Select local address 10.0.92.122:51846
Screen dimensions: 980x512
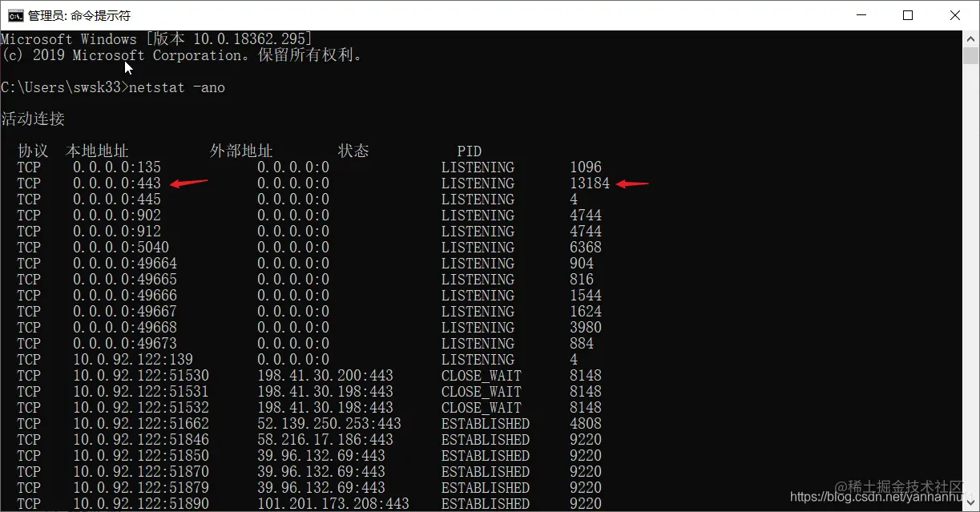141,440
